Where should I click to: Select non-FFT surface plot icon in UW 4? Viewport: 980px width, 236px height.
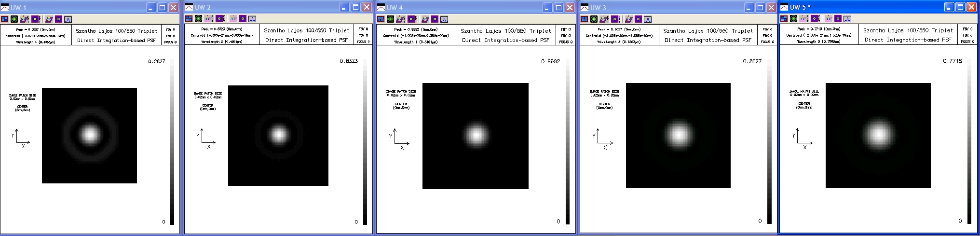tap(425, 19)
